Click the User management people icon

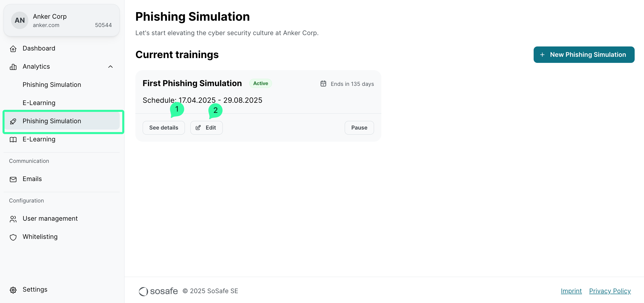click(13, 219)
